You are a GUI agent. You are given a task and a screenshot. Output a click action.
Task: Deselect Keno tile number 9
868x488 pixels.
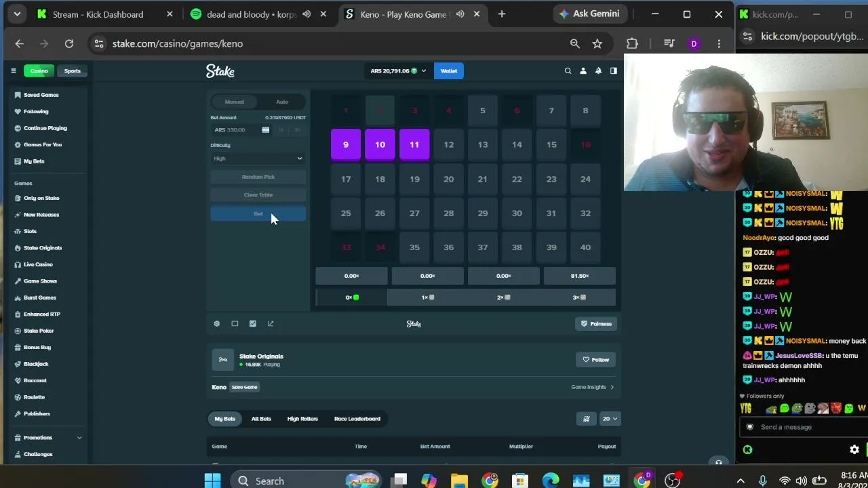tap(346, 144)
